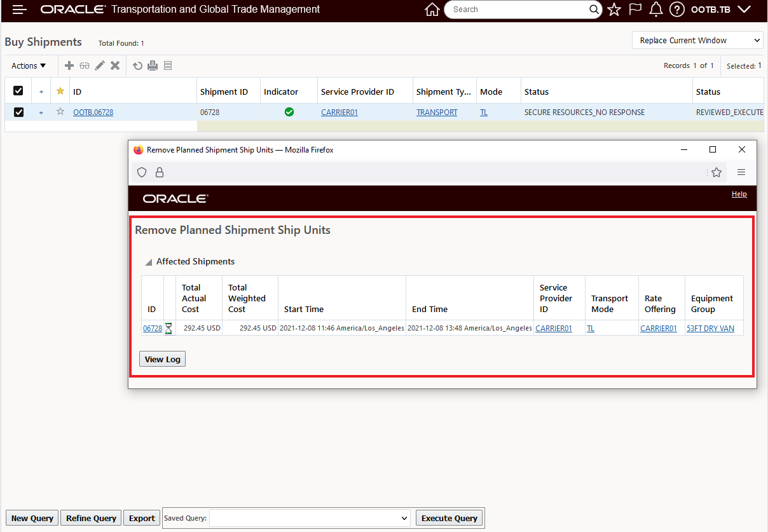The image size is (768, 532).
Task: Open the OOTB.06728 shipment link
Action: [93, 113]
